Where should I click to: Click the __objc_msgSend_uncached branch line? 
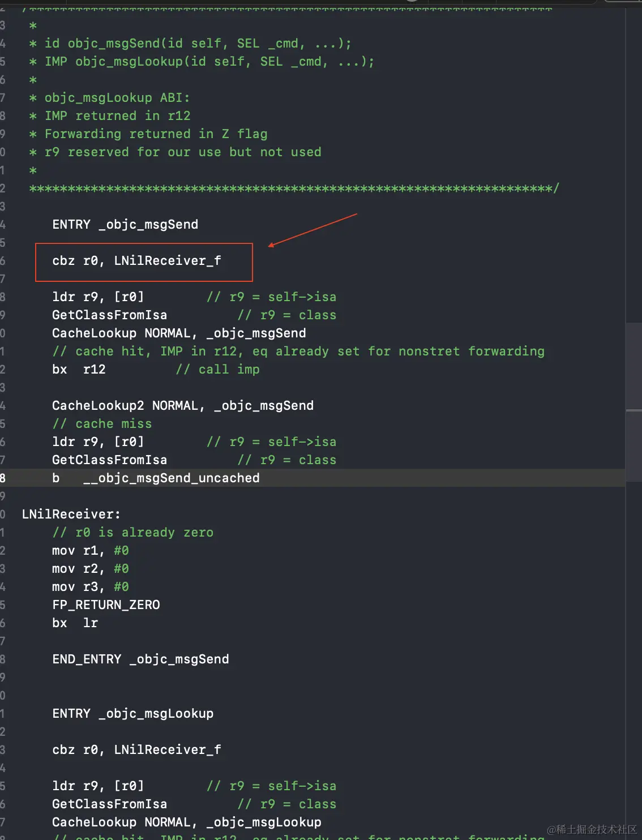click(x=171, y=478)
